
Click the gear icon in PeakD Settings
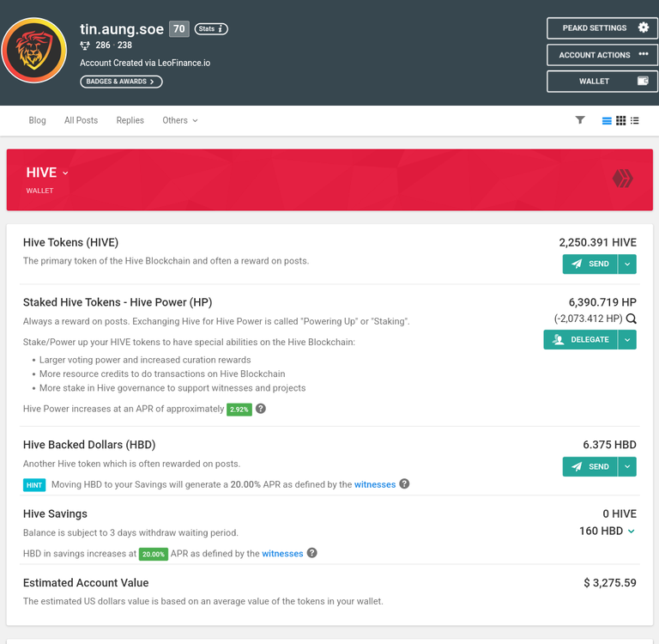click(x=643, y=27)
